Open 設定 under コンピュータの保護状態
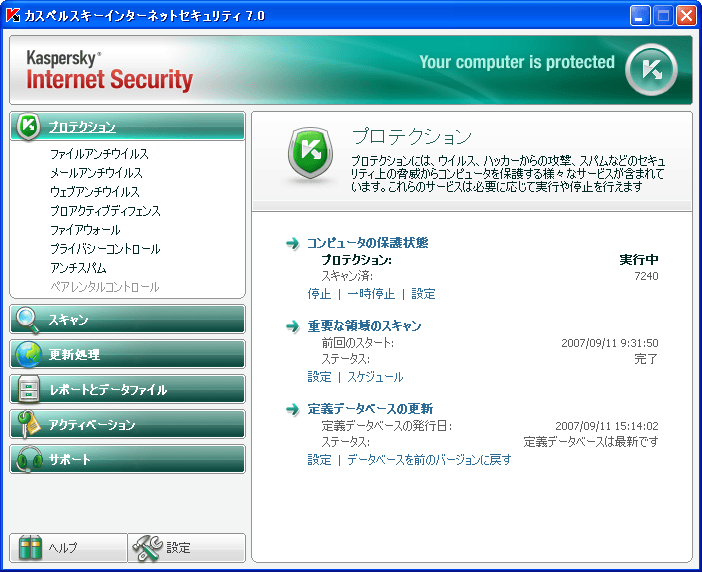Screen dimensions: 702x572 pyautogui.click(x=423, y=294)
